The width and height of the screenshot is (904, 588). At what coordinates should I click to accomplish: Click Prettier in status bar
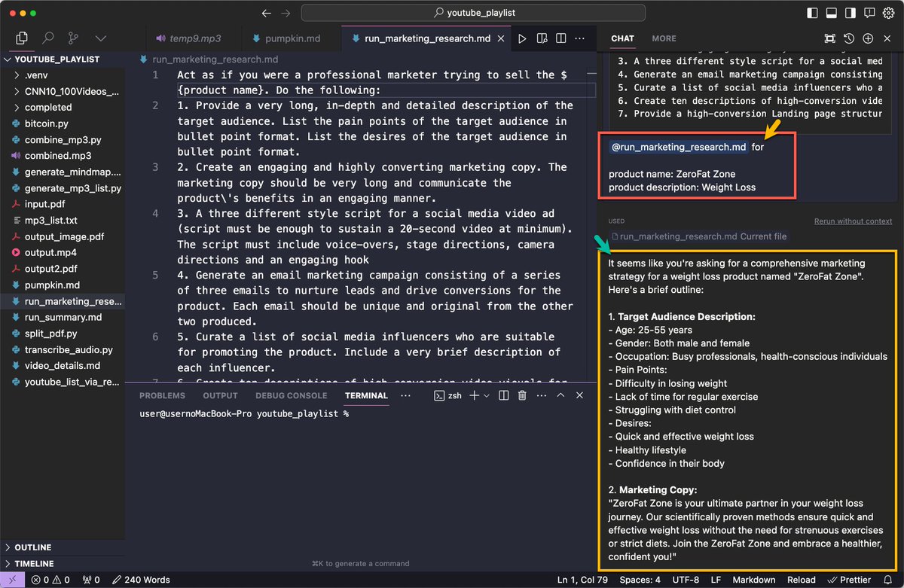pyautogui.click(x=849, y=580)
